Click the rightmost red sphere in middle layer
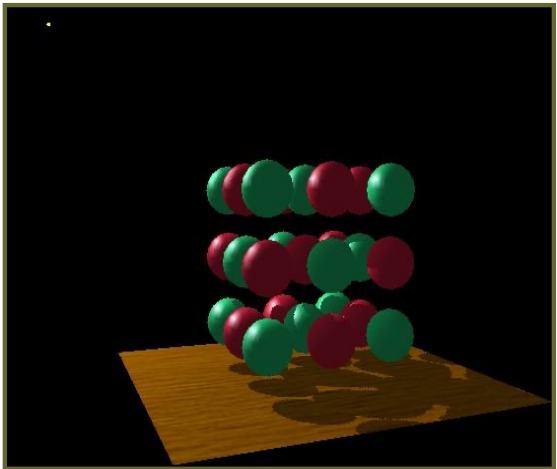 [390, 263]
